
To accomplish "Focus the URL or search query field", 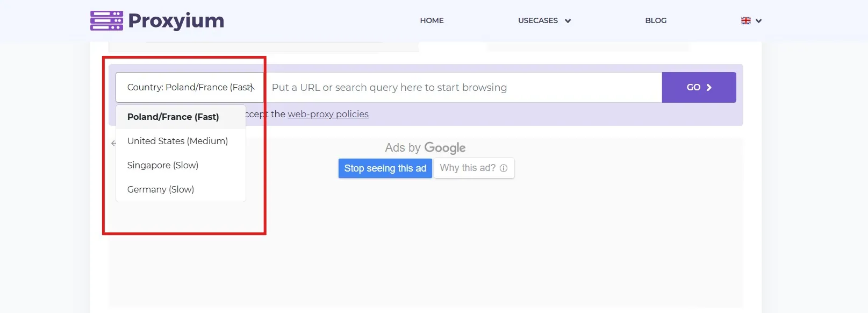I will click(x=463, y=87).
